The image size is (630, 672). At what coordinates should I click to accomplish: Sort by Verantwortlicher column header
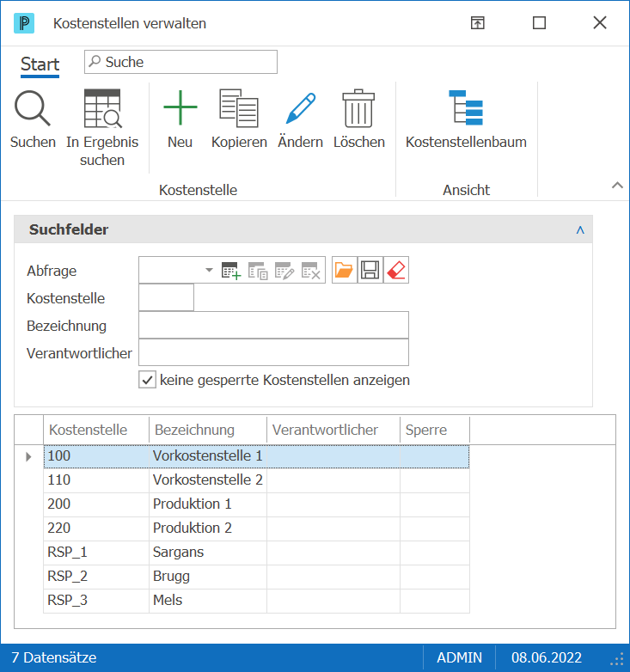[333, 430]
